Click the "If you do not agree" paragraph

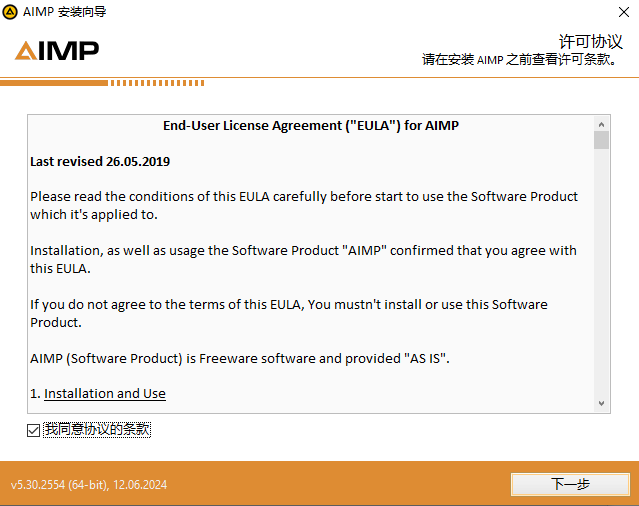coord(289,312)
